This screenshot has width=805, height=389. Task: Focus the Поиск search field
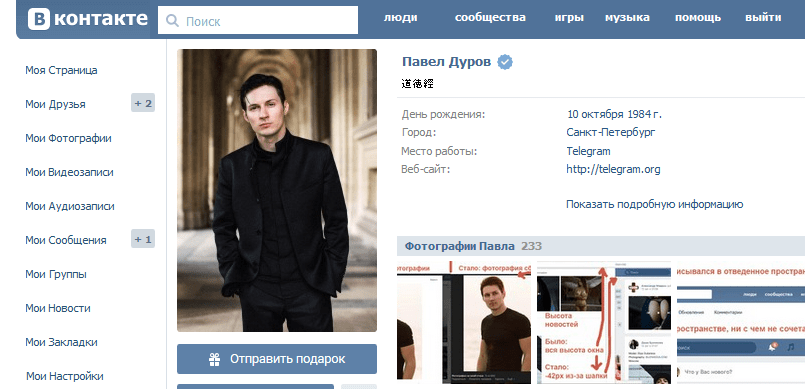pyautogui.click(x=258, y=20)
